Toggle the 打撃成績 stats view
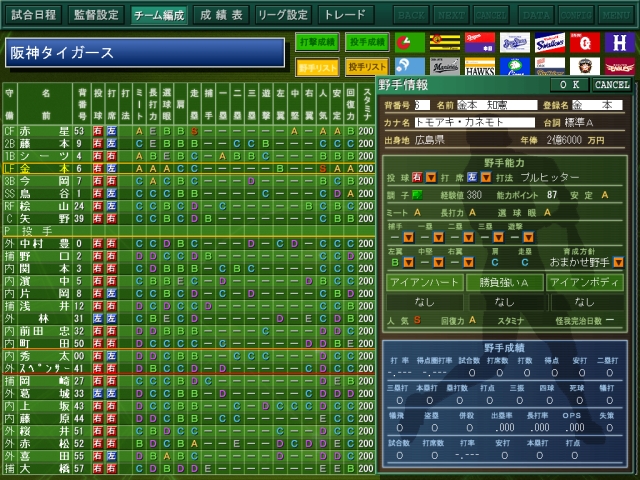The height and width of the screenshot is (480, 640). pyautogui.click(x=317, y=42)
